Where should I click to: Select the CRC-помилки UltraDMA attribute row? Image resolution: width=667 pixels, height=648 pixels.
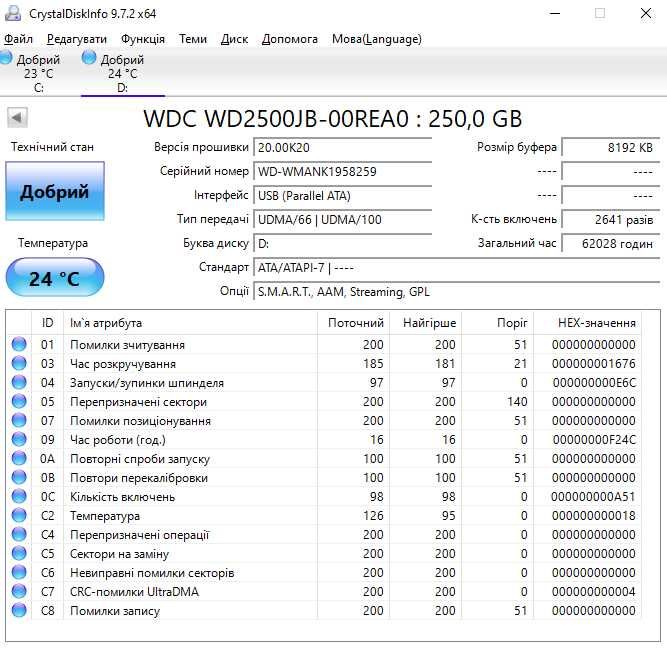(x=324, y=591)
